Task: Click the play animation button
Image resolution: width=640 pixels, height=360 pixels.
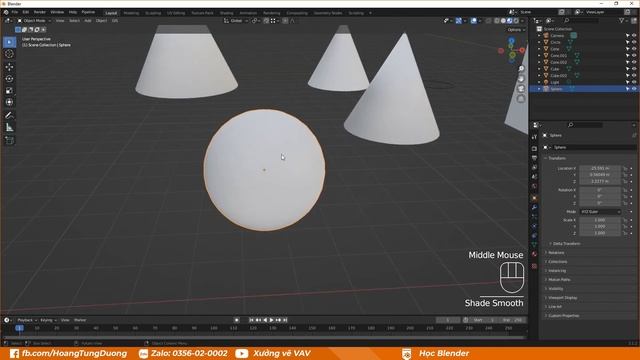Action: (x=271, y=320)
